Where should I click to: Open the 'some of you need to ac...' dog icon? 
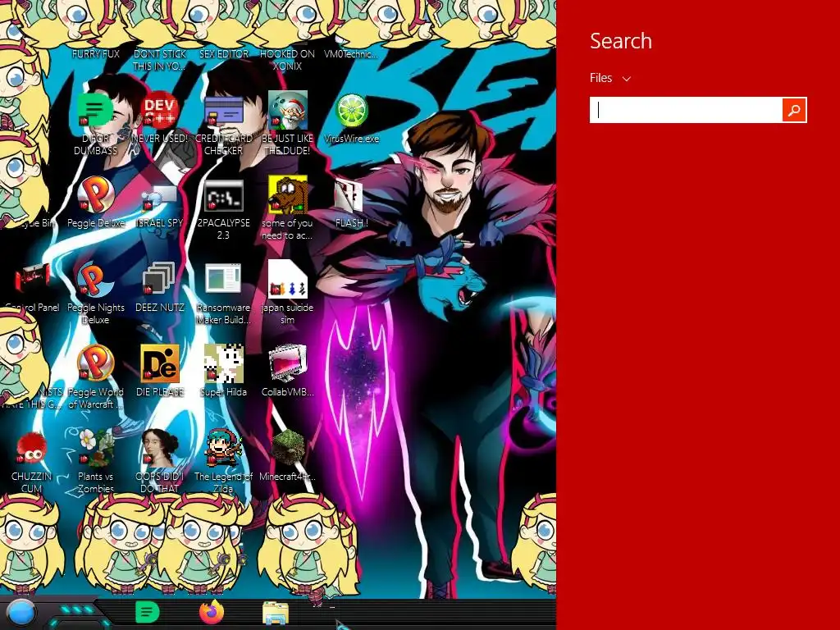coord(288,194)
